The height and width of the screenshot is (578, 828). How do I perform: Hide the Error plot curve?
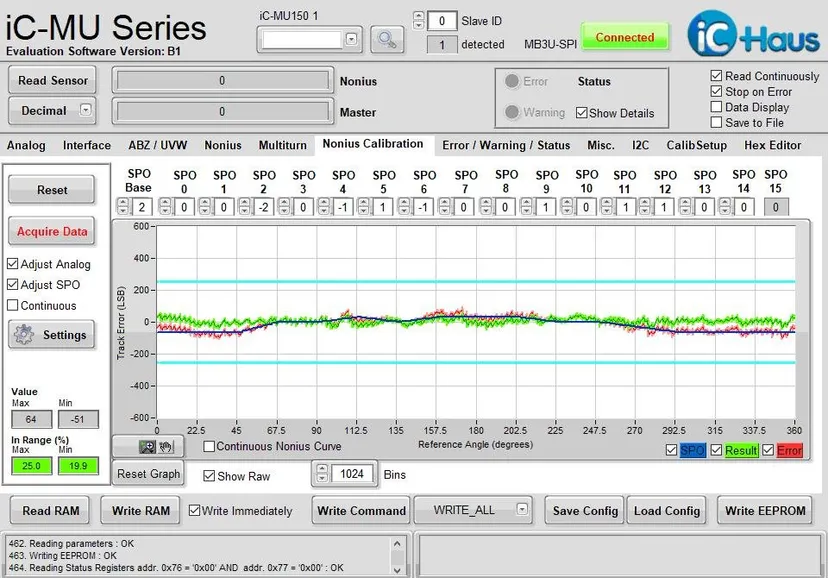768,450
